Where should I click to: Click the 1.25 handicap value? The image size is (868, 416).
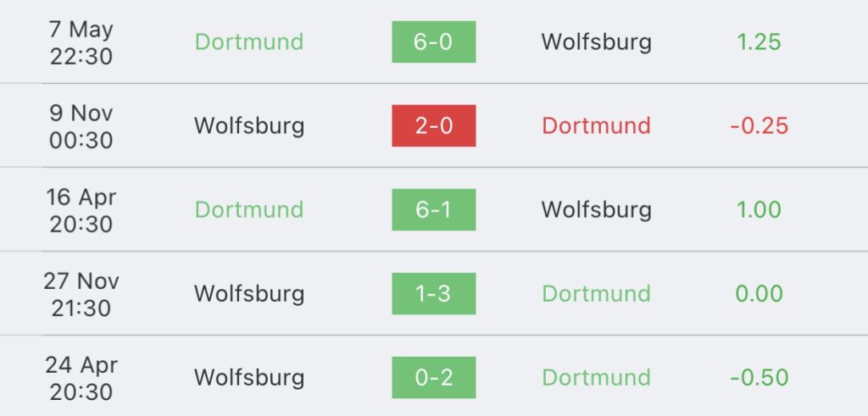point(759,42)
